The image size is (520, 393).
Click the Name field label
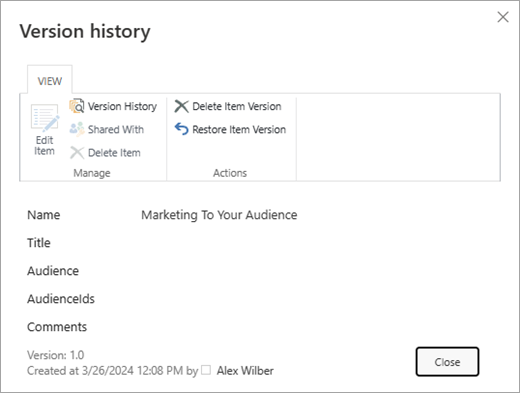pyautogui.click(x=44, y=215)
